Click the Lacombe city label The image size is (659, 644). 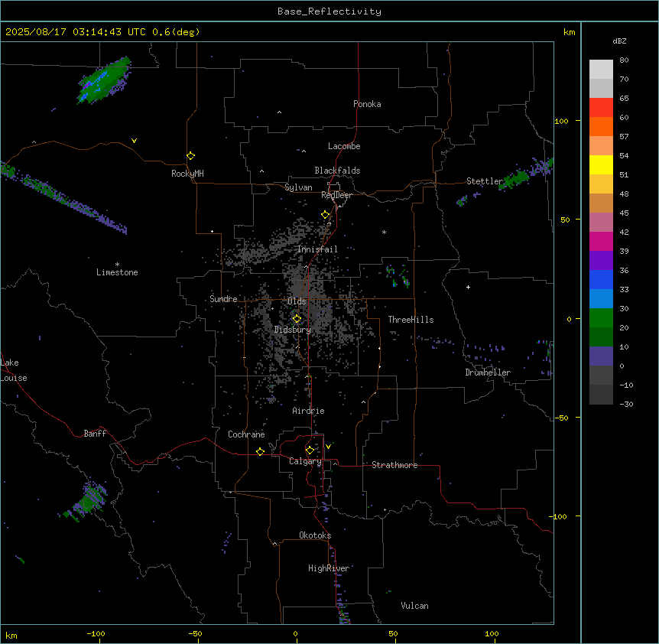(x=344, y=146)
